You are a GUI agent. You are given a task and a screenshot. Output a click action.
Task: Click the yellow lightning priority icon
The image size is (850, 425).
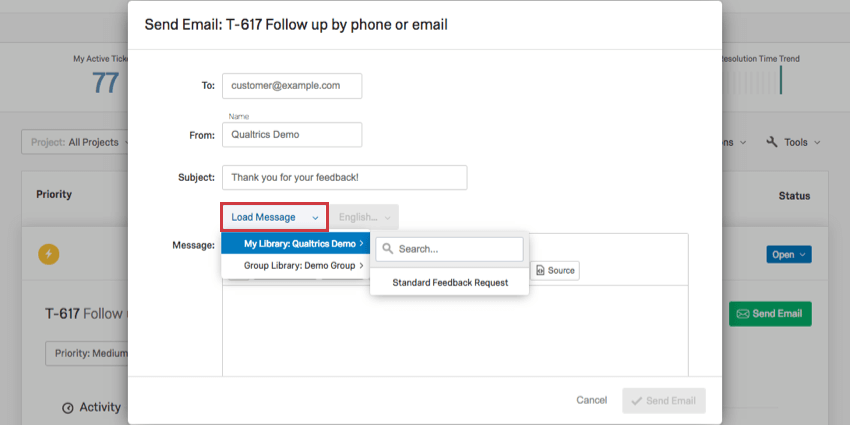tap(48, 254)
